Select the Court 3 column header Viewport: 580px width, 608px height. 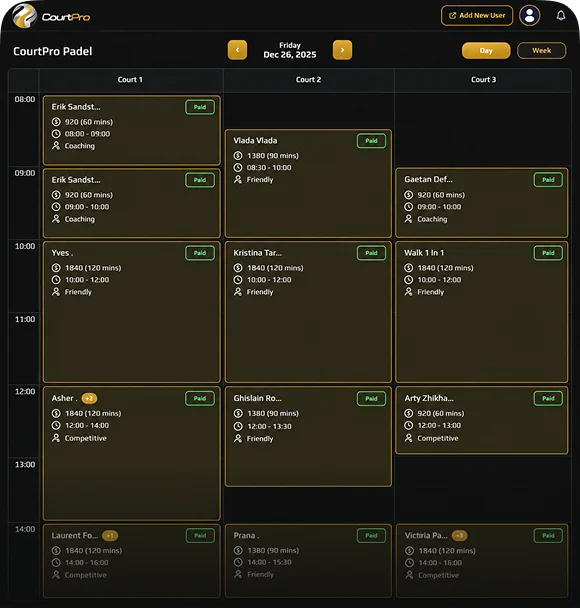[483, 79]
